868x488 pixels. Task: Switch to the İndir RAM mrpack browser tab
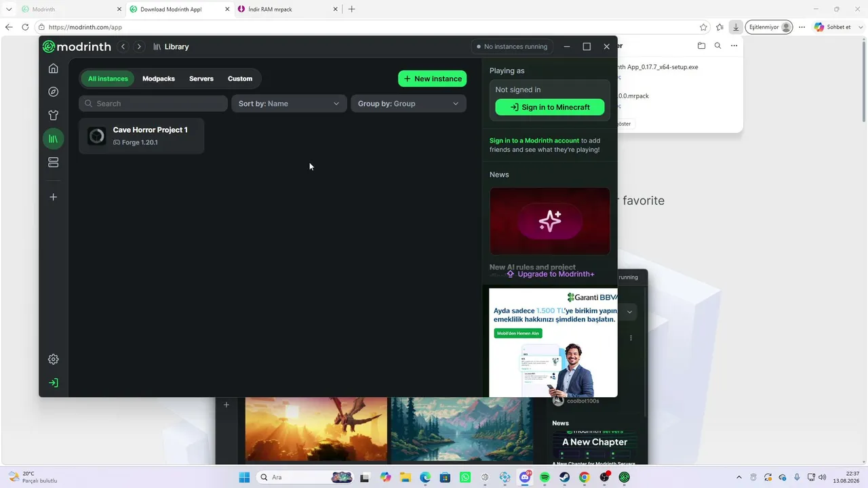click(x=288, y=9)
